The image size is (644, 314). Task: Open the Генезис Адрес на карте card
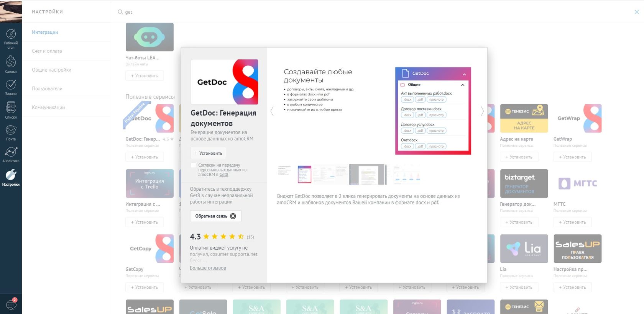tap(524, 118)
